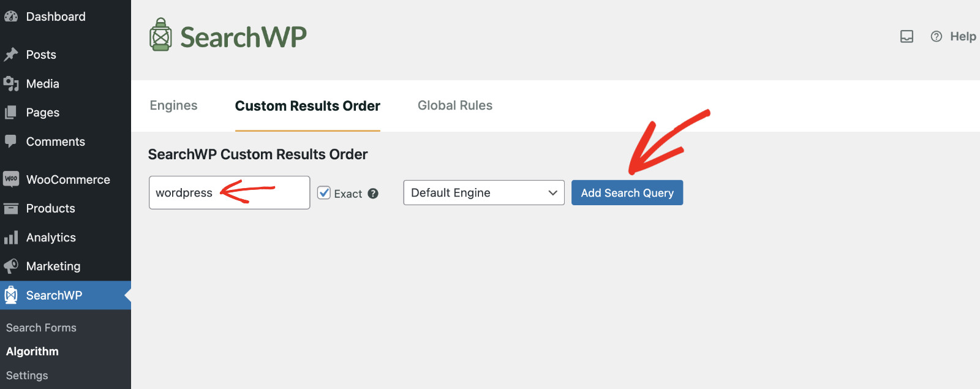Viewport: 980px width, 389px height.
Task: Select the SearchWP sidebar menu label
Action: [x=54, y=295]
